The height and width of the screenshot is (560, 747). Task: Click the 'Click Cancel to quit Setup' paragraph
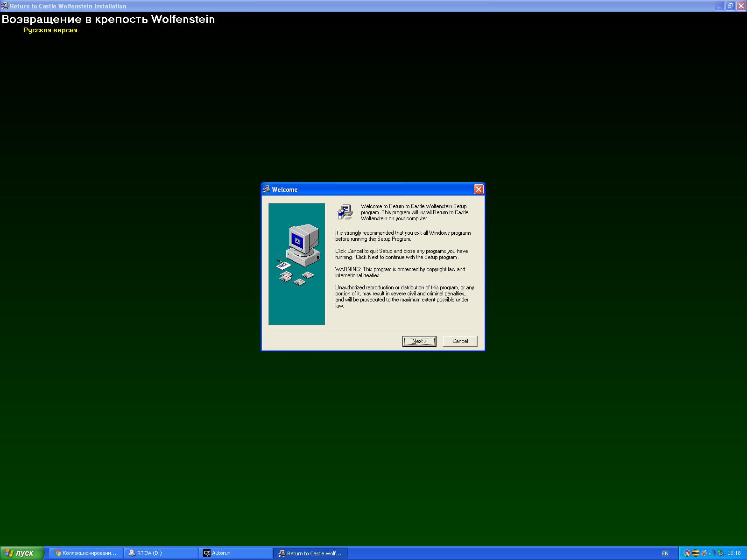click(x=402, y=254)
